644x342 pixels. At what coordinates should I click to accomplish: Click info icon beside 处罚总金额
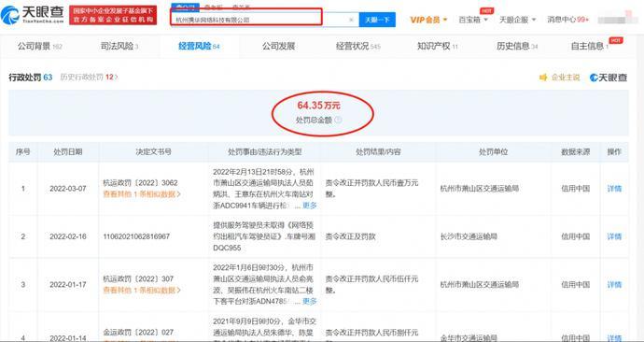tap(338, 120)
